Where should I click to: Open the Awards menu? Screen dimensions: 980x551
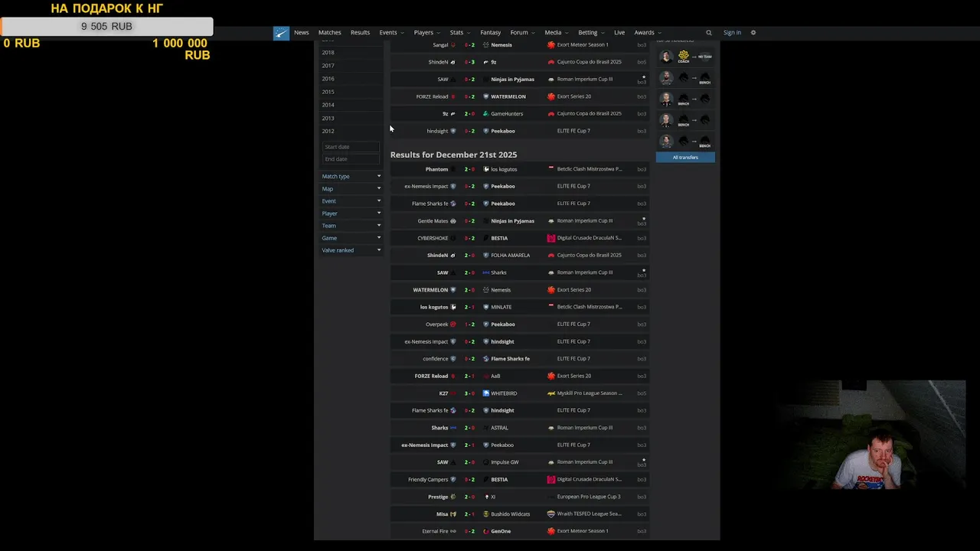click(647, 33)
